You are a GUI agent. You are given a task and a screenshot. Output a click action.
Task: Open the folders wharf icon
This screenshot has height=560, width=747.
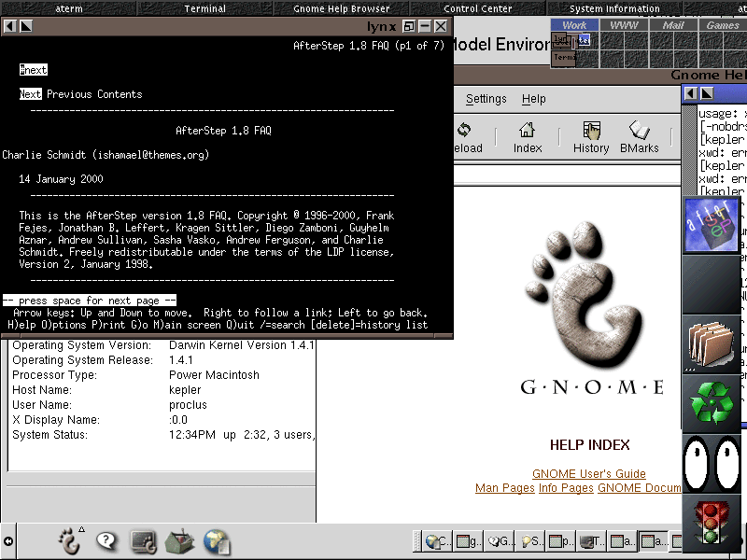pyautogui.click(x=712, y=344)
